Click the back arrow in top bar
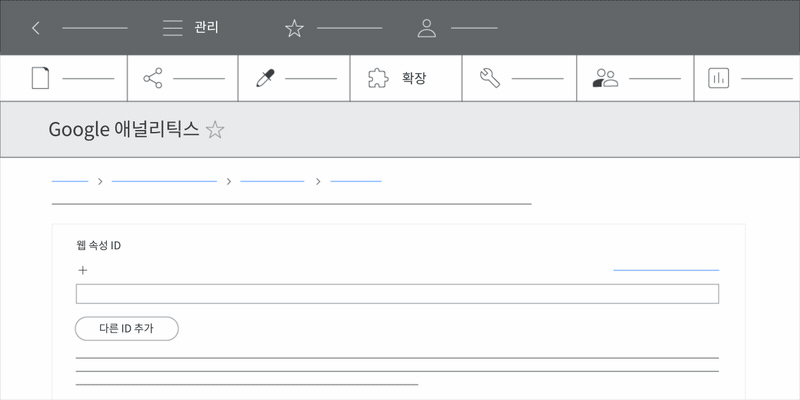Screen dimensions: 800x400 (35, 28)
